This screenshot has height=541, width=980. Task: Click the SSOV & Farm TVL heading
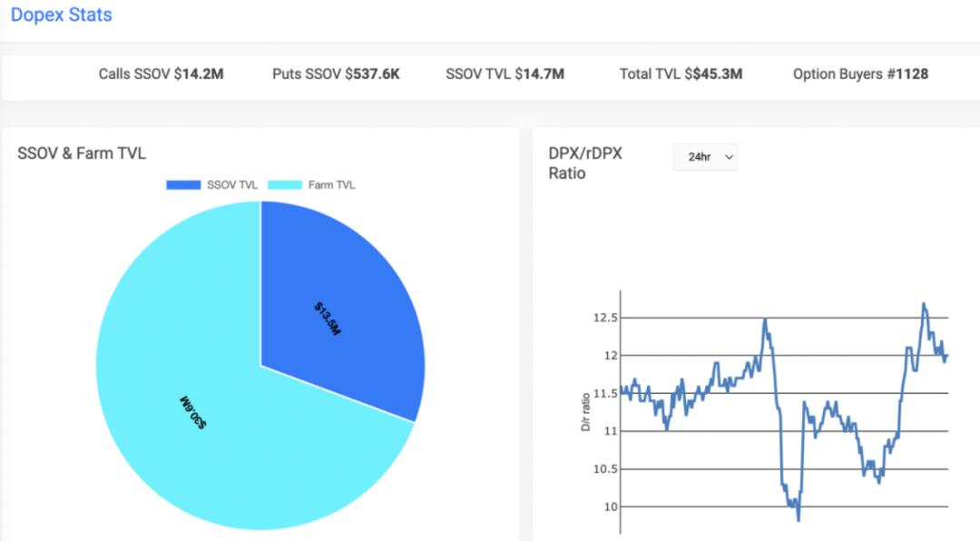(82, 154)
